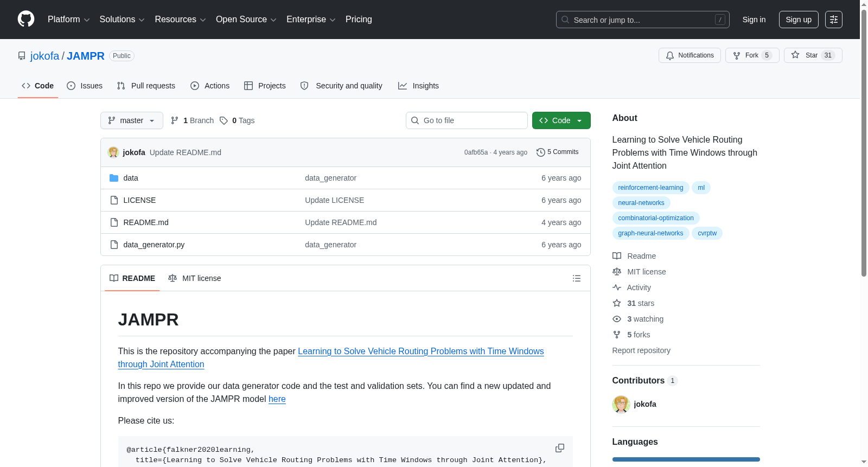Select the Code repository tab
This screenshot has width=868, height=467.
[38, 86]
